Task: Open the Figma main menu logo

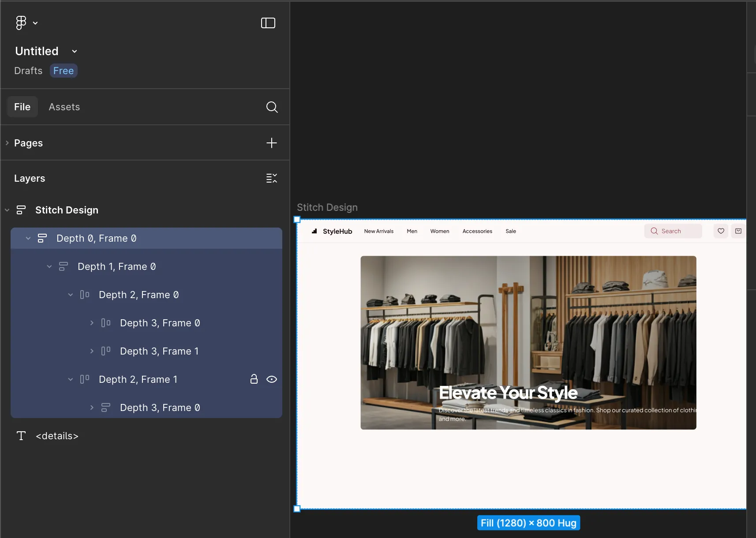Action: (21, 23)
